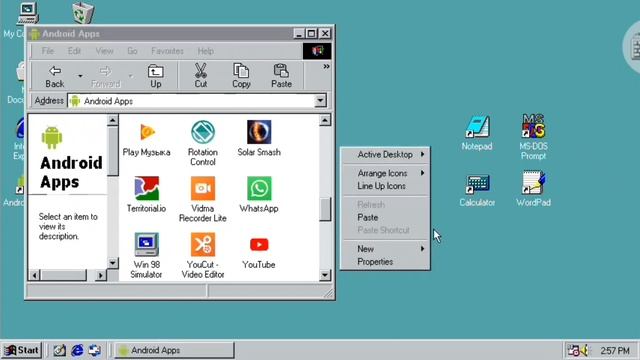
Task: Open the Edit menu
Action: click(x=74, y=51)
